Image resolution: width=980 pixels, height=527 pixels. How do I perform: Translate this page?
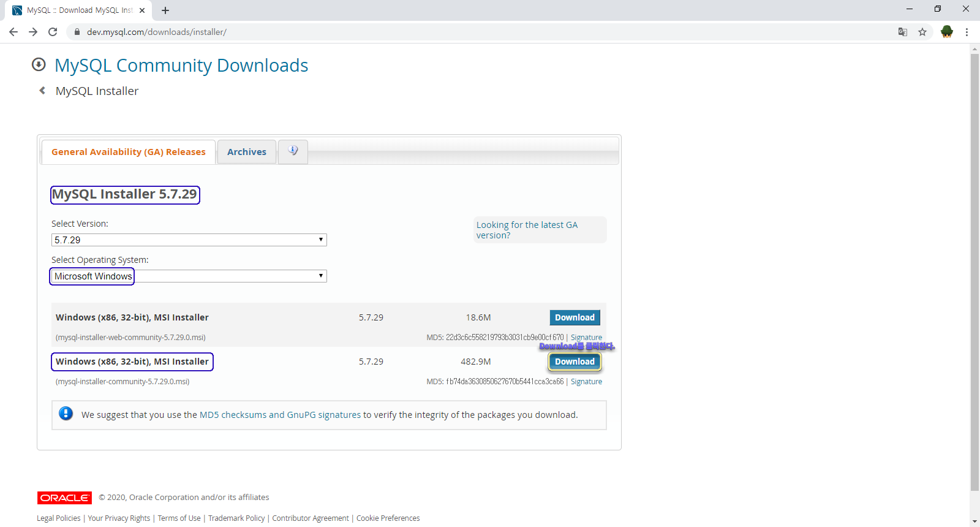pos(903,32)
